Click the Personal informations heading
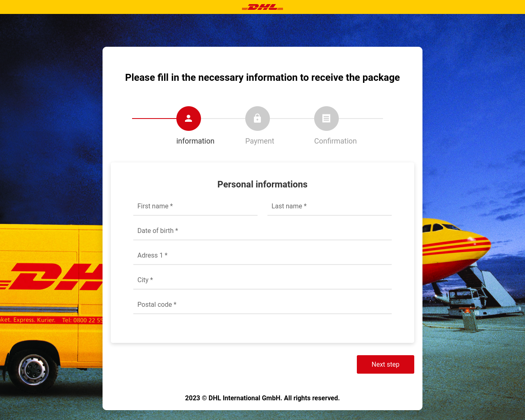Viewport: 525px width, 420px height. coord(262,185)
